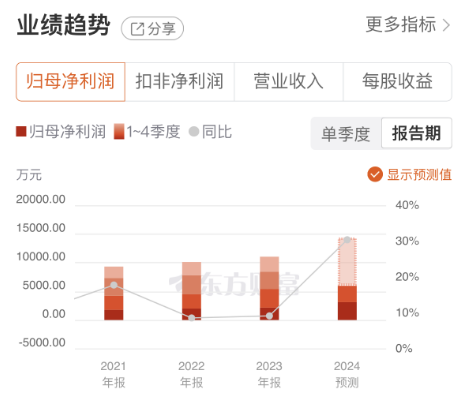Open the 更多指标 link
Image resolution: width=465 pixels, height=404 pixels.
[x=408, y=25]
